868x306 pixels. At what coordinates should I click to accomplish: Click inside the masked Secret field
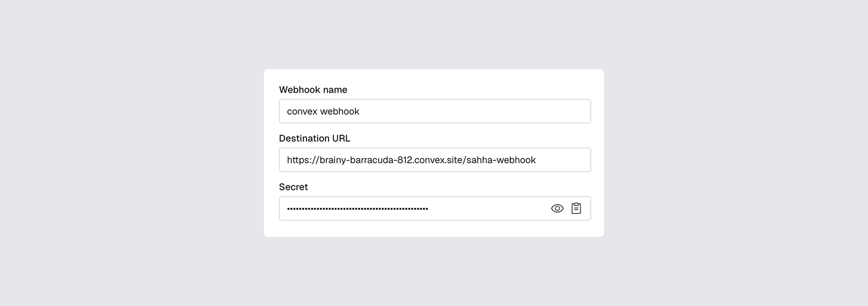coord(407,208)
